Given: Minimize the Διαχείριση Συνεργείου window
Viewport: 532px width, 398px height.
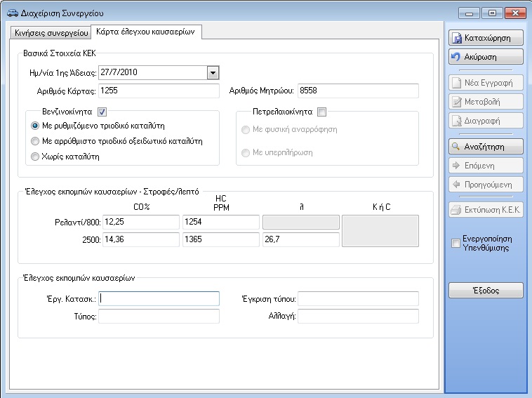Looking at the screenshot, I should 470,13.
